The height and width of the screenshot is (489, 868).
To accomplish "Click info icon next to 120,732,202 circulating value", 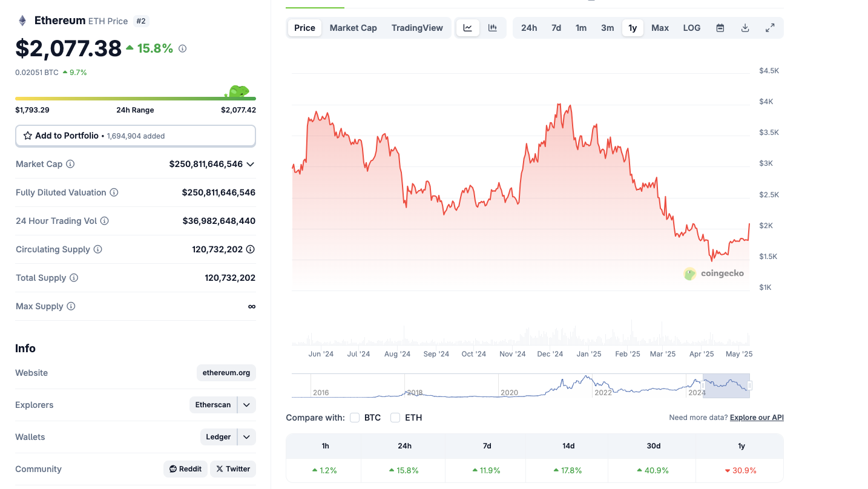I will coord(251,249).
